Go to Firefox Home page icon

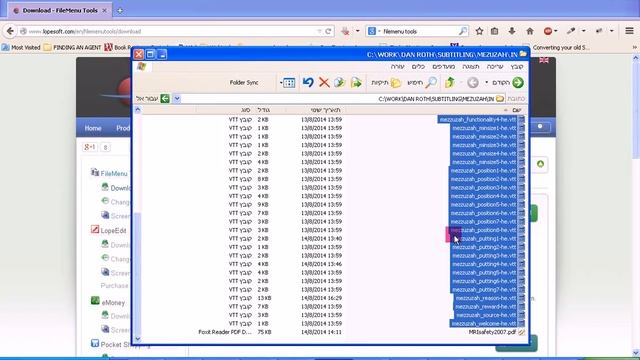(530, 31)
